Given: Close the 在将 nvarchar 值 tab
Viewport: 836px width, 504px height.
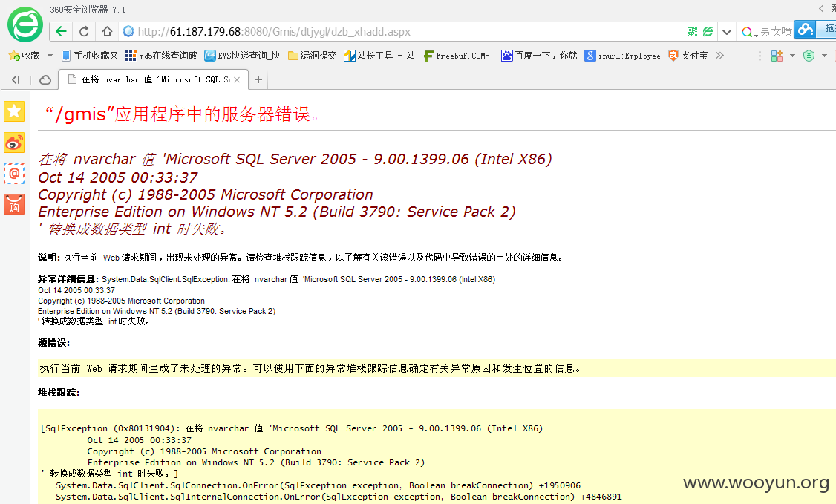Looking at the screenshot, I should 237,79.
